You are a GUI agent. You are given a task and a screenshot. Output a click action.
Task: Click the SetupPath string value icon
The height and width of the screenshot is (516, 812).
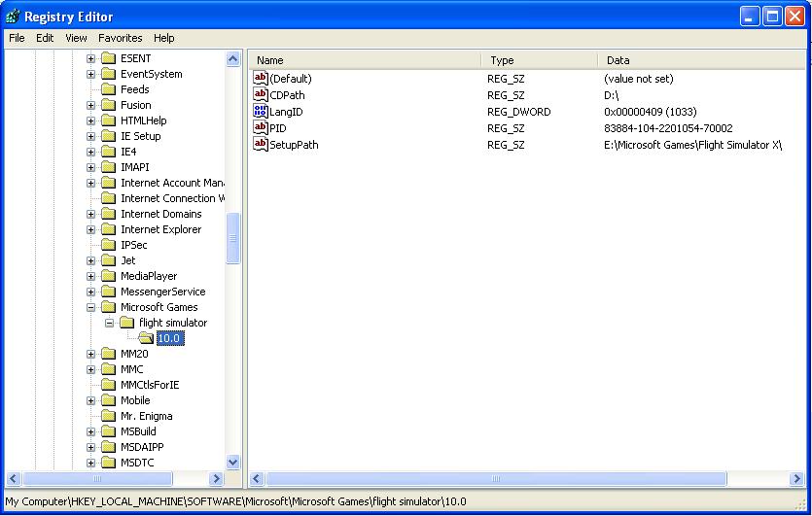[x=260, y=145]
